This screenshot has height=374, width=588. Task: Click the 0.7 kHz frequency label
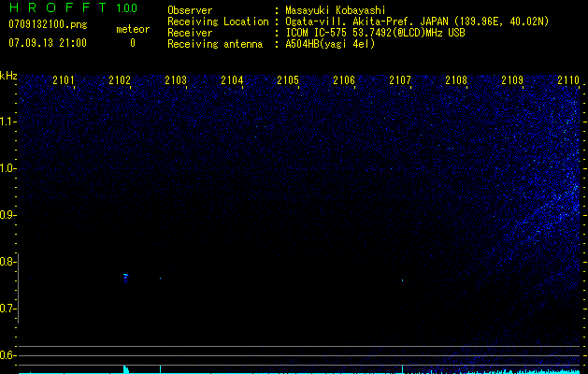coord(7,309)
